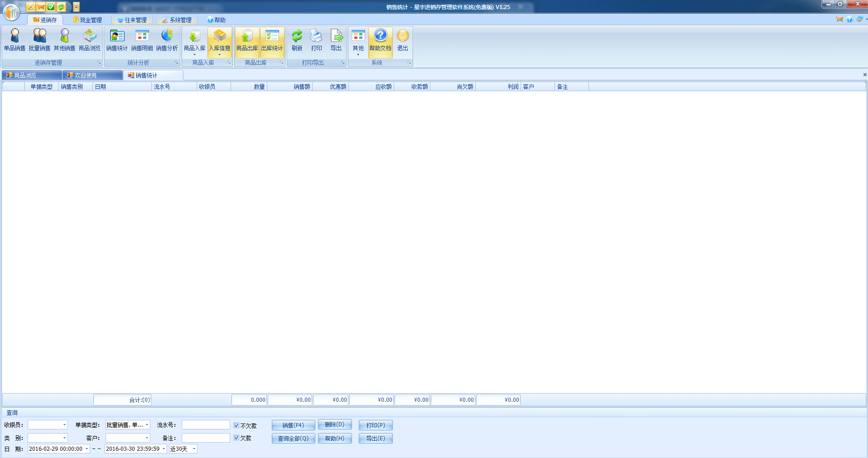Switch to the 欢迎使用 document tab
This screenshot has height=458, width=868.
tap(86, 75)
